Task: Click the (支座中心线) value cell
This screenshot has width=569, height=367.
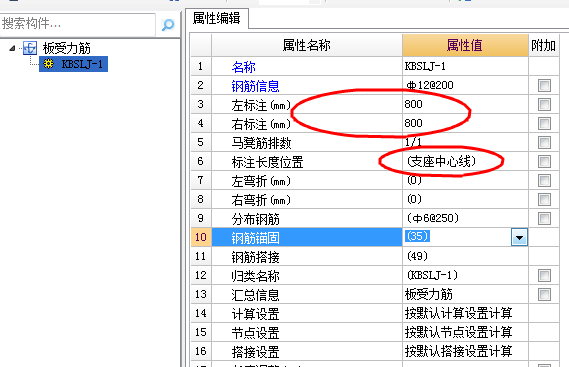Action: pyautogui.click(x=465, y=161)
